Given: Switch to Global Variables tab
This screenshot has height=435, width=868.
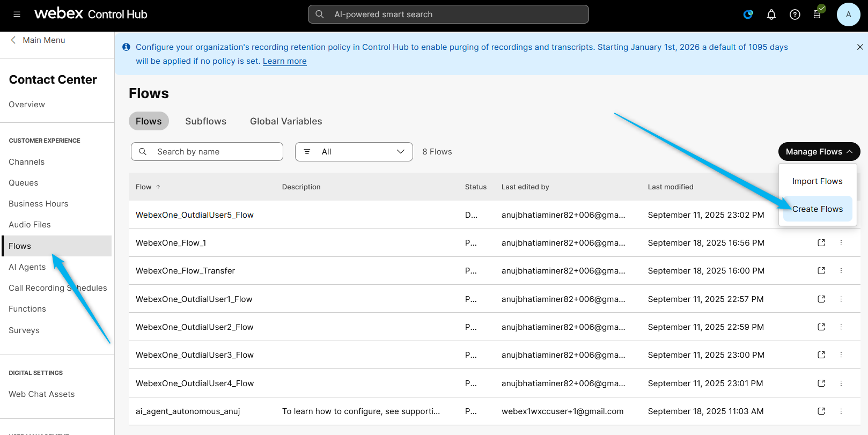Looking at the screenshot, I should tap(286, 121).
